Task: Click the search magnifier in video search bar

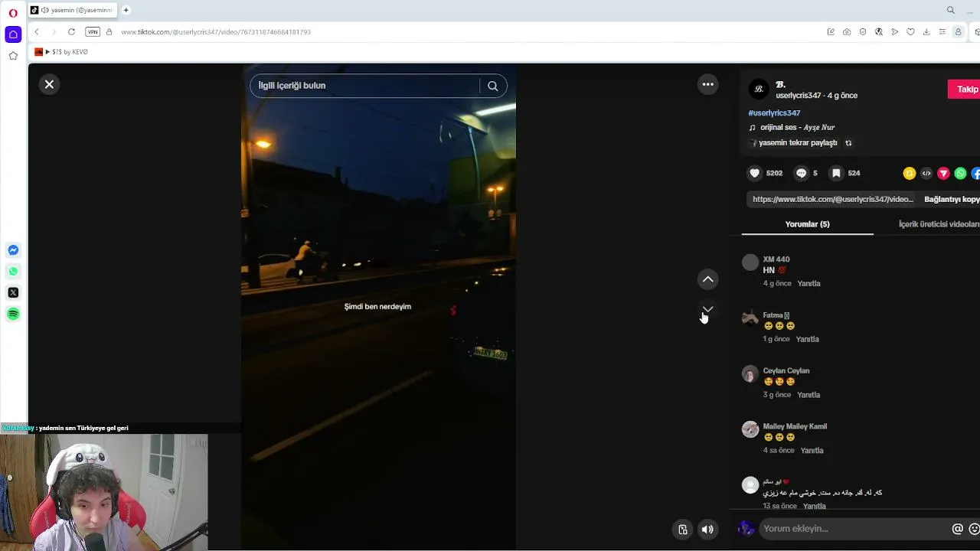Action: coord(493,86)
